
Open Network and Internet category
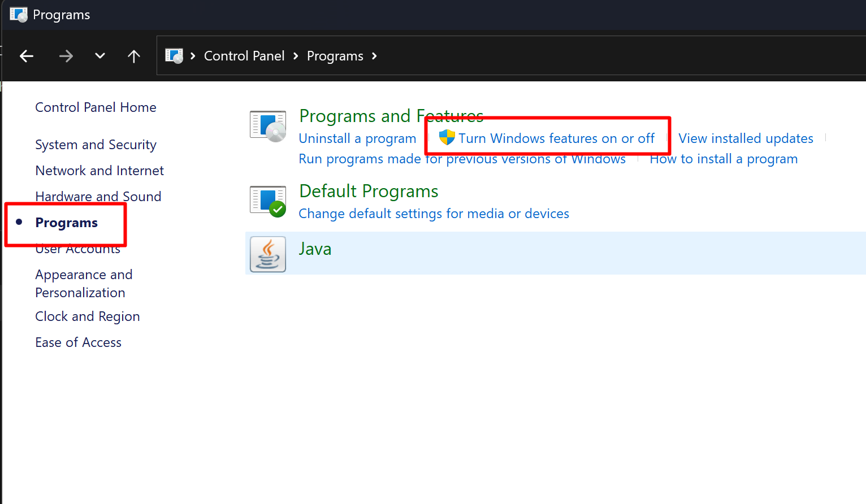99,171
